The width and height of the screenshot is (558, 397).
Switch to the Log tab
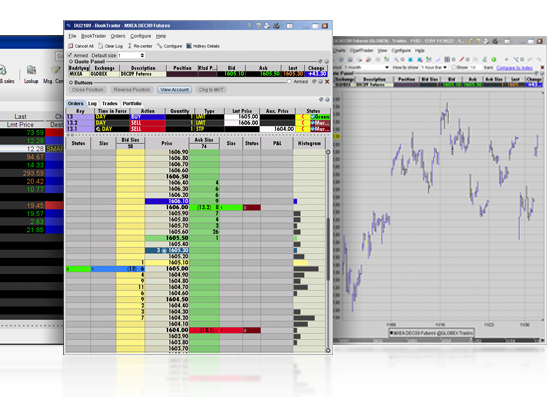[x=93, y=104]
